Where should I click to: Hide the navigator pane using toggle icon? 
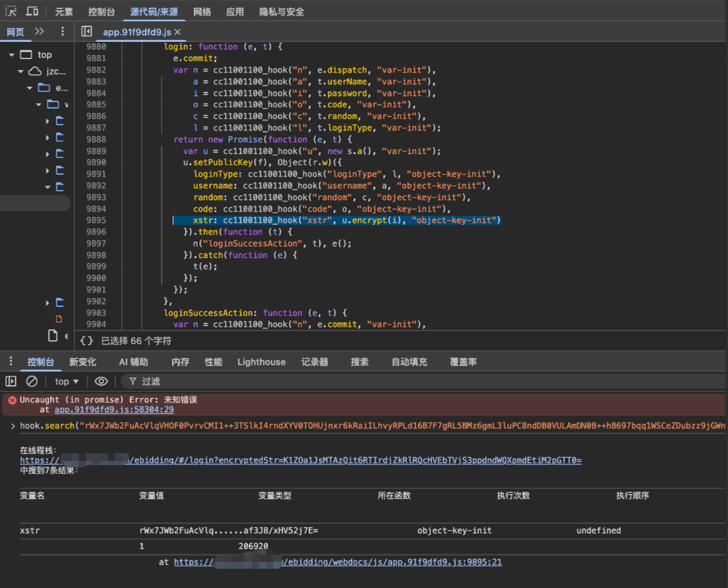(x=87, y=31)
